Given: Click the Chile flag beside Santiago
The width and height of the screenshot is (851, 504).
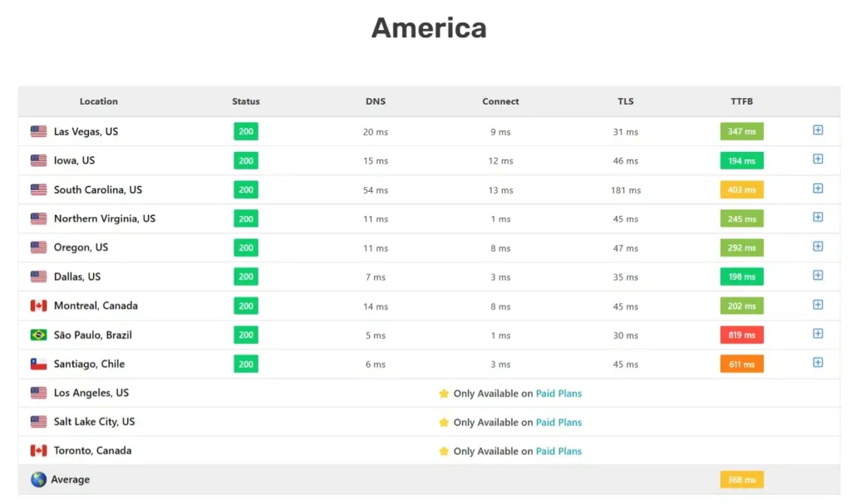Looking at the screenshot, I should (x=38, y=364).
